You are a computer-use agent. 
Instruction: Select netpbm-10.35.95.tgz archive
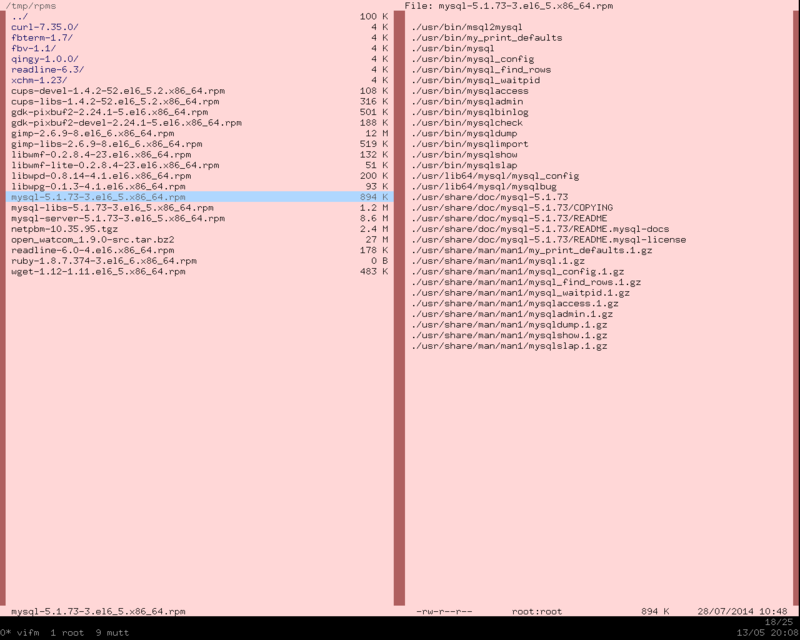click(199, 229)
